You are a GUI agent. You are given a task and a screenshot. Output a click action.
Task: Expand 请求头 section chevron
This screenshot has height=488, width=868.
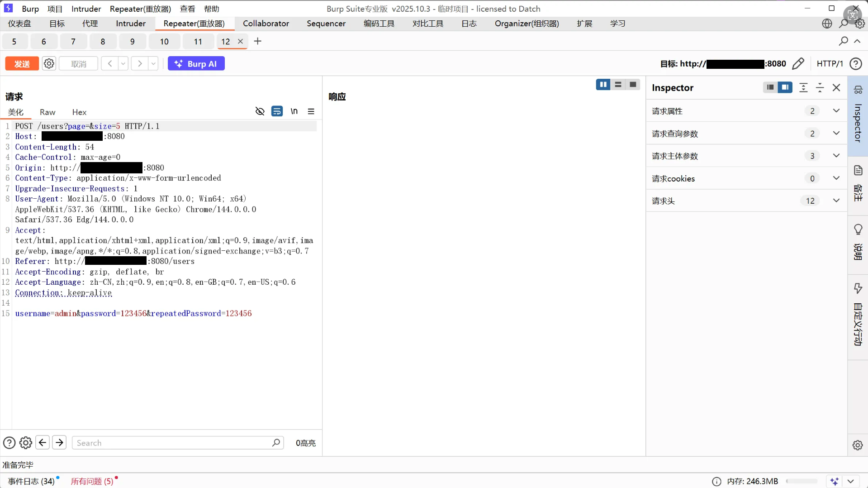tap(836, 201)
